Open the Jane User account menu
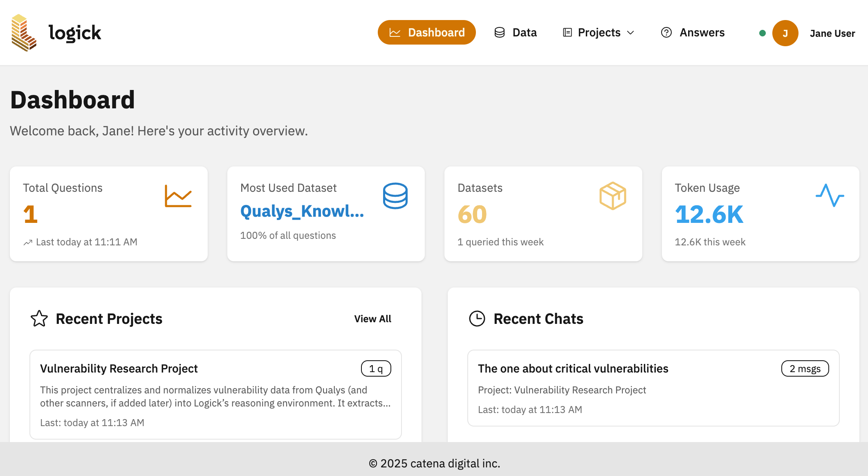This screenshot has width=868, height=476. click(x=832, y=33)
